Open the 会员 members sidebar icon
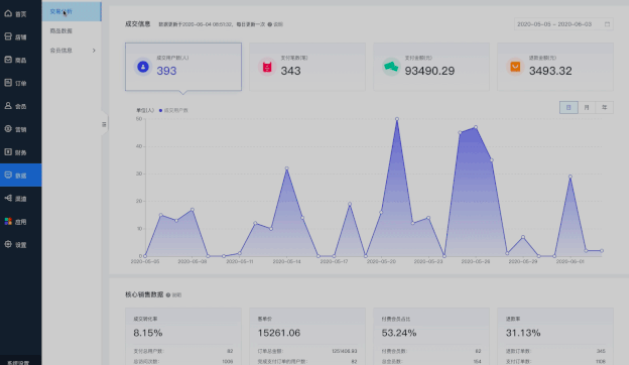 (8, 105)
